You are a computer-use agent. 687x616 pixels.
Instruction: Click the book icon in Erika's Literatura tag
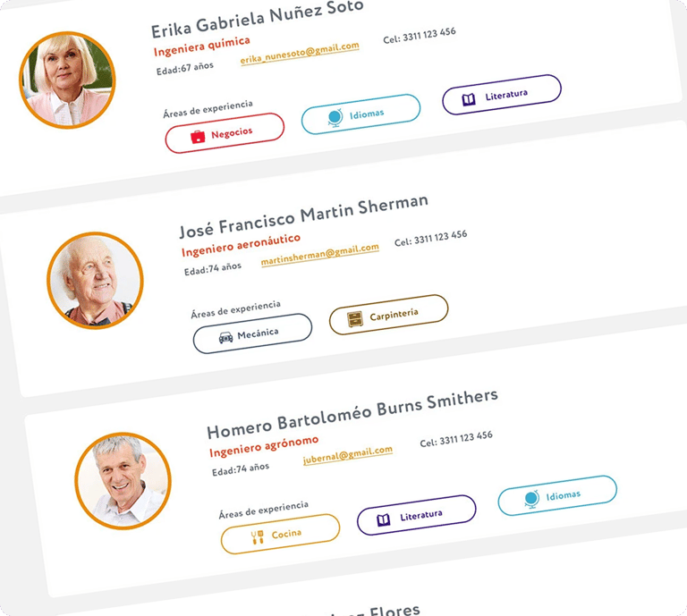(x=468, y=100)
